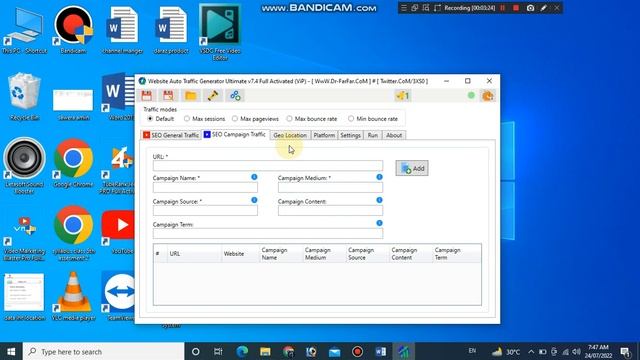
Task: Click the Campaign Medium info icon
Action: [379, 177]
